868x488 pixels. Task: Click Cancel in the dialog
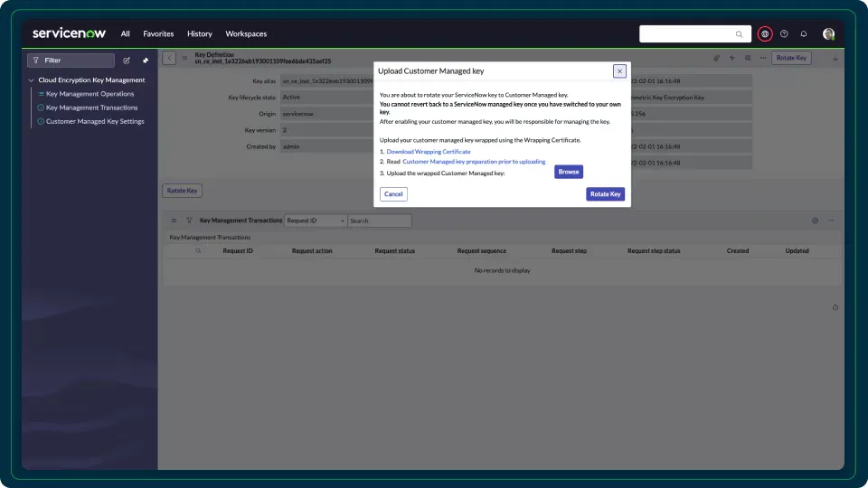pyautogui.click(x=393, y=194)
